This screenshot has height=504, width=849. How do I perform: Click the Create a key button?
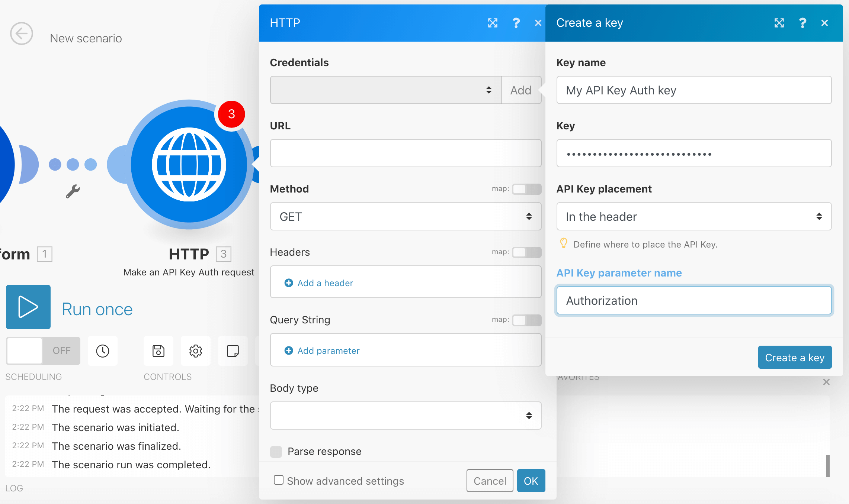click(795, 357)
